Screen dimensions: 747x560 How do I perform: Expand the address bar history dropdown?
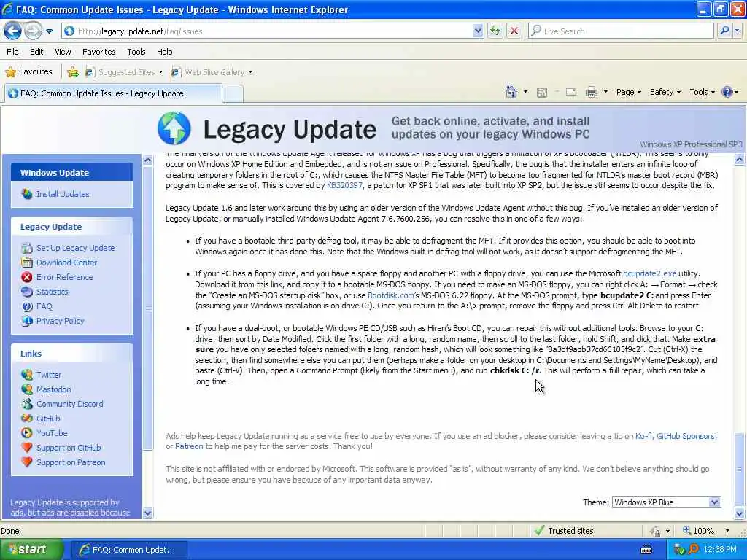(x=478, y=31)
